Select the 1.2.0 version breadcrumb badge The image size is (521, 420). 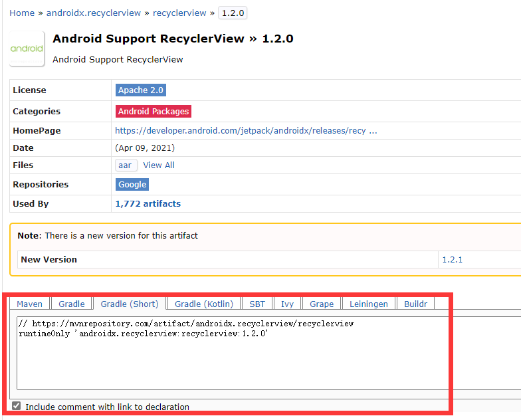pos(233,13)
